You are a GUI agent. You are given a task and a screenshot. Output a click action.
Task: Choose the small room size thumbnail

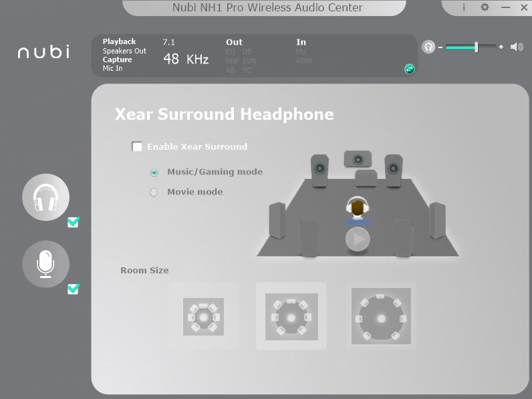(204, 317)
